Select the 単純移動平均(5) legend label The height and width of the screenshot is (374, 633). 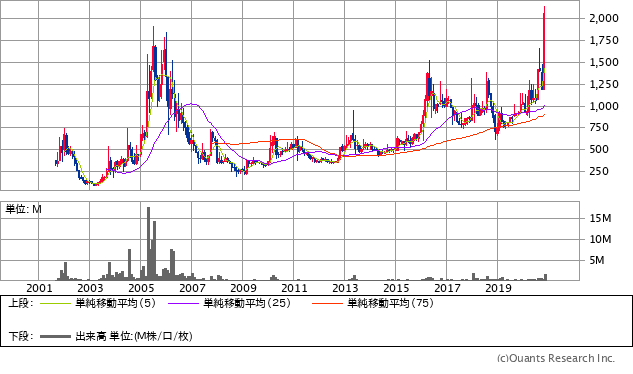[x=115, y=303]
